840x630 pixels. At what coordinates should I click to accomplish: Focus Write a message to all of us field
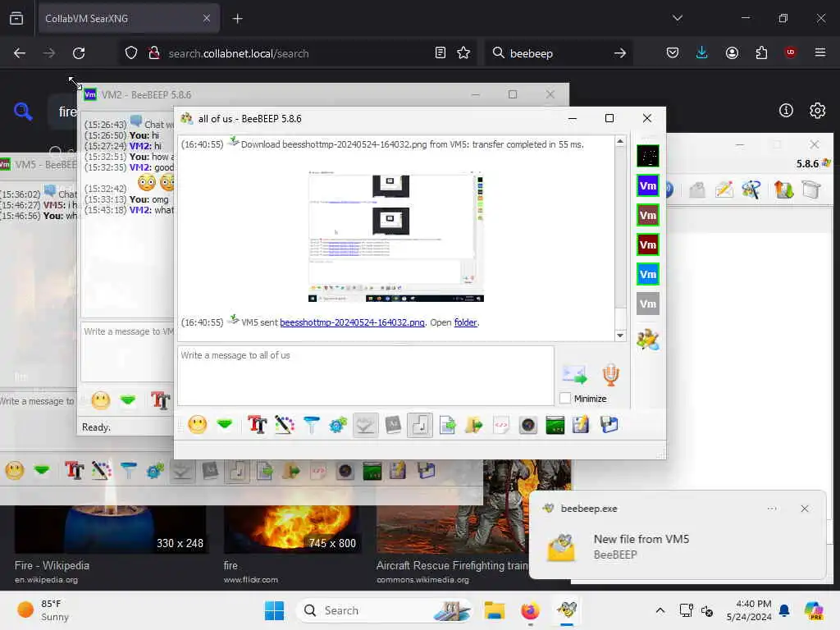pos(365,376)
